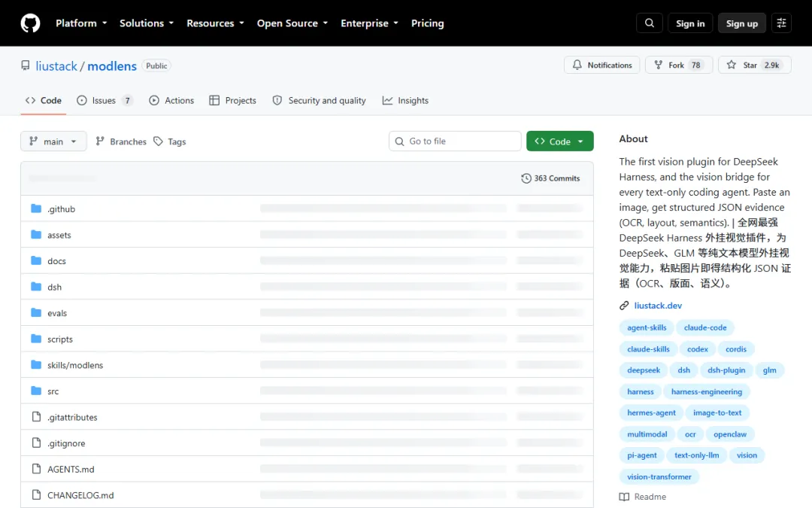Click the evals folder icon
The height and width of the screenshot is (508, 812).
[36, 312]
